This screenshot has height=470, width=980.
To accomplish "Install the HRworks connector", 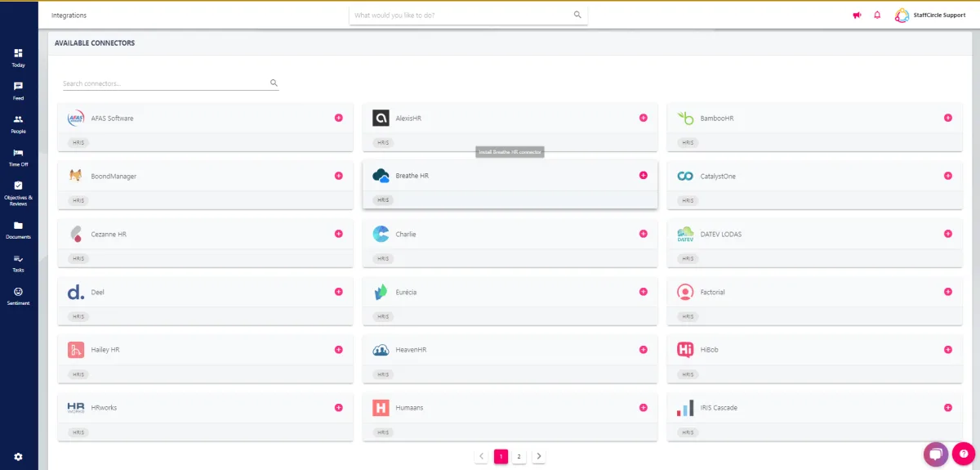I will pos(338,408).
